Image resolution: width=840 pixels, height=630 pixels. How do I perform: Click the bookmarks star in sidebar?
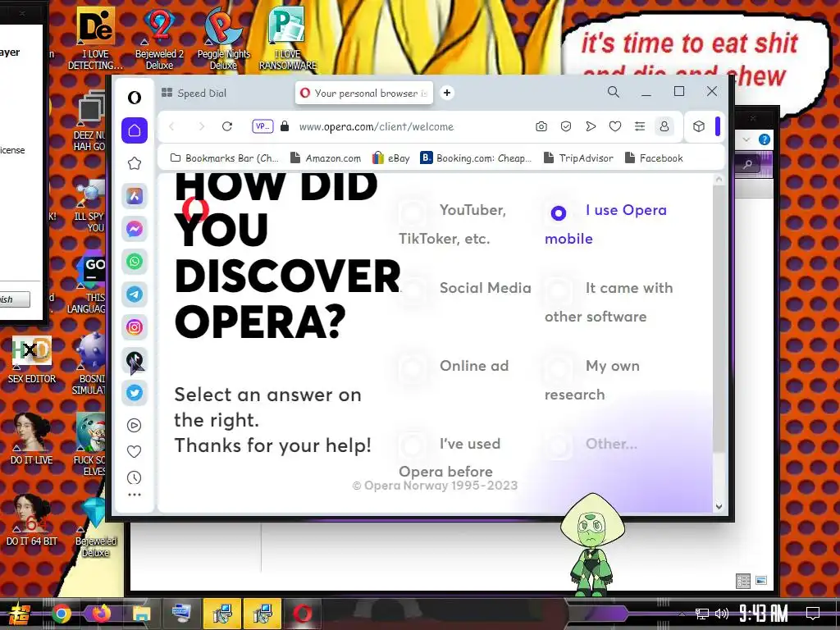135,163
